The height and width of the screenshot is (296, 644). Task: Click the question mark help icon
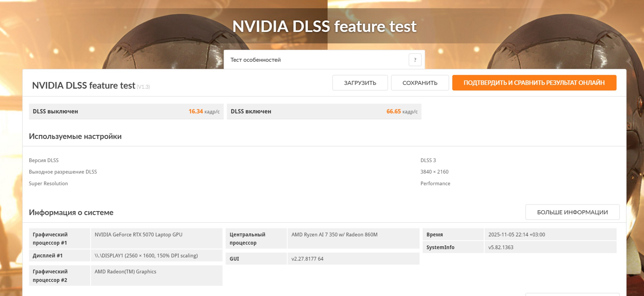point(415,60)
